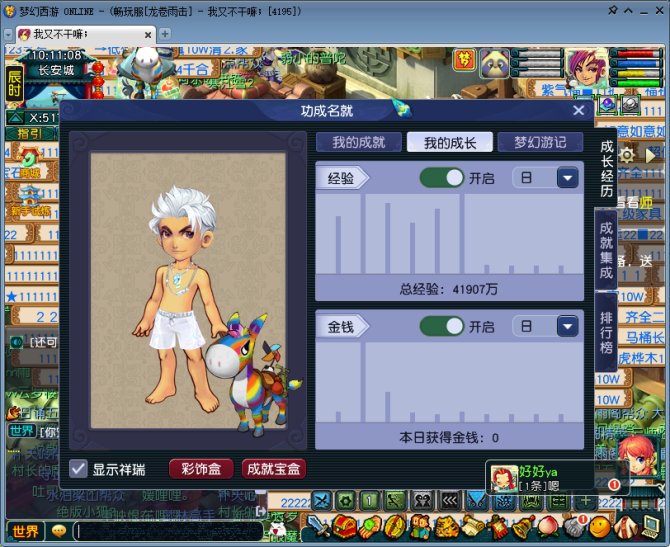Screen dimensions: 670x547
Task: Toggle the 金钱 tracking switch
Action: pyautogui.click(x=442, y=326)
